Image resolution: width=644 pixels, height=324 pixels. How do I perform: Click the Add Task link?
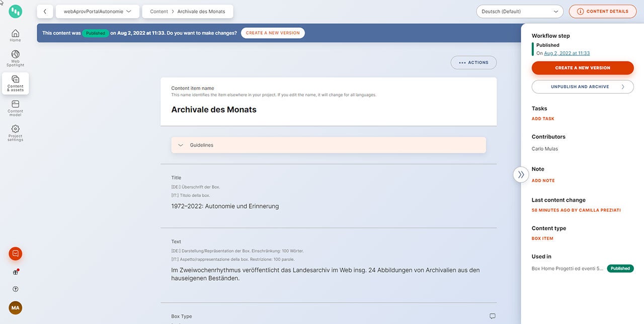pos(543,119)
